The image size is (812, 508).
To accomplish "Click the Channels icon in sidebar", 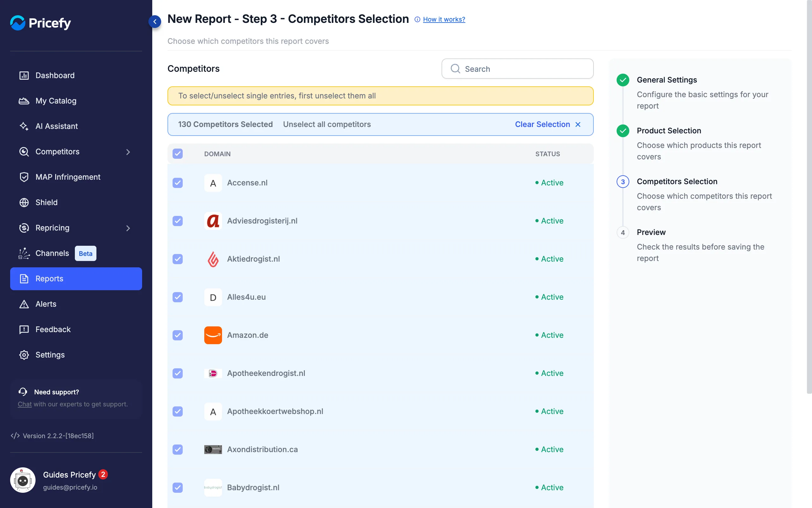I will [x=24, y=253].
